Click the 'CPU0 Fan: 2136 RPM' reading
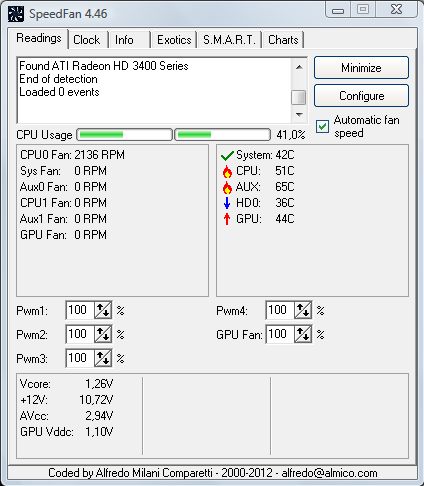The image size is (424, 486). pos(72,155)
